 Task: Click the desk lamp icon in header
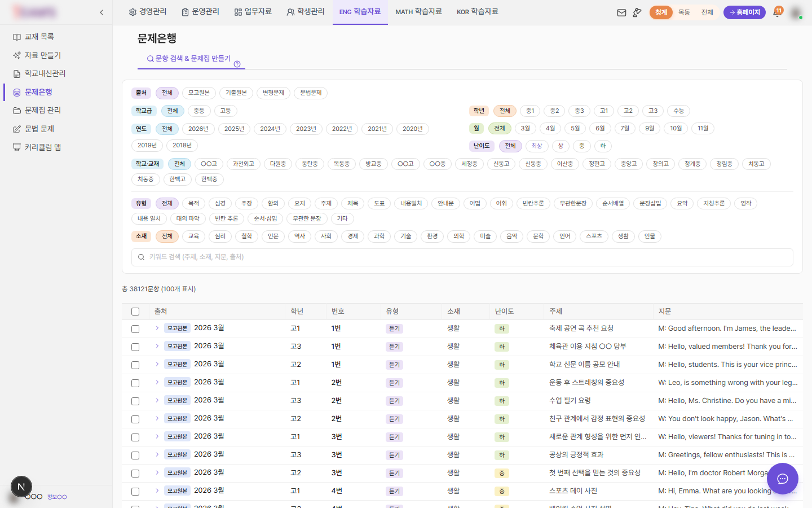click(x=637, y=12)
